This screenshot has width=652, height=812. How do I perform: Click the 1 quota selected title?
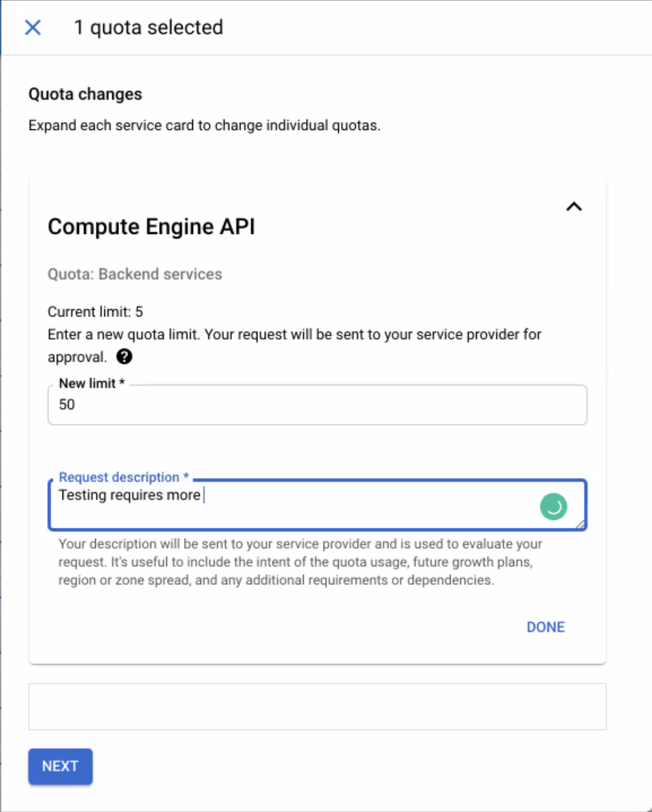[148, 27]
